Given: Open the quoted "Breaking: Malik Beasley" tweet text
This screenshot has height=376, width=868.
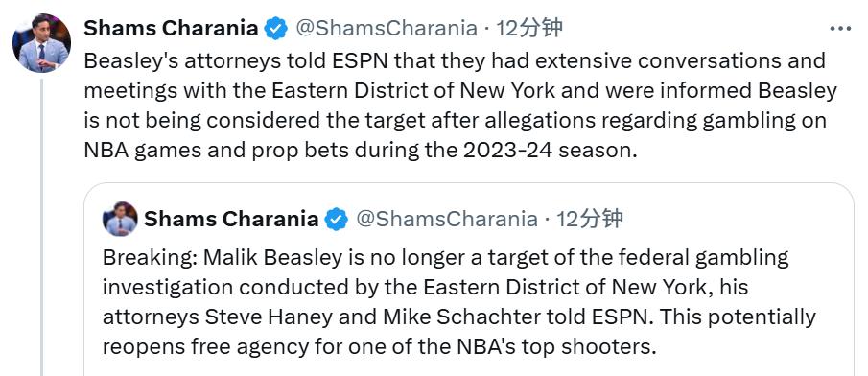Looking at the screenshot, I should [x=459, y=302].
